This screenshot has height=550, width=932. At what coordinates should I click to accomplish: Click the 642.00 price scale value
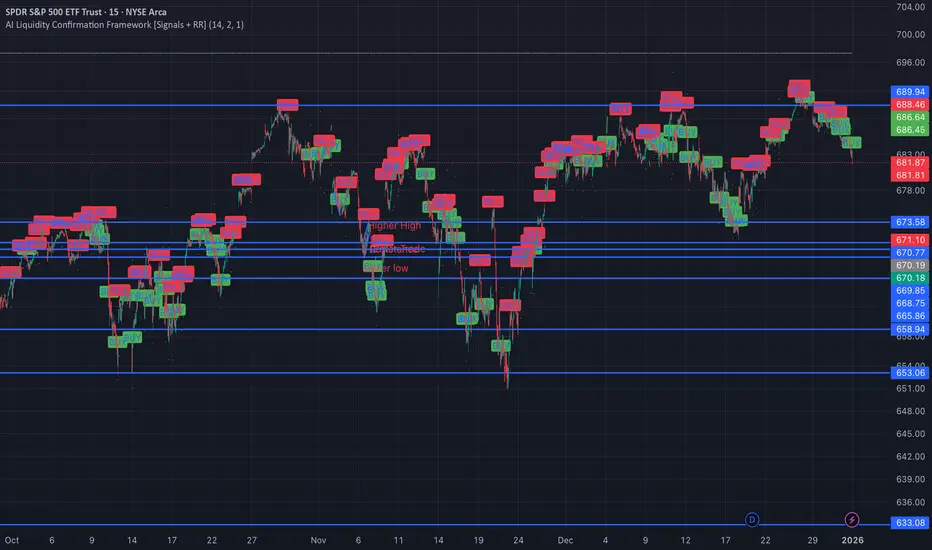910,457
